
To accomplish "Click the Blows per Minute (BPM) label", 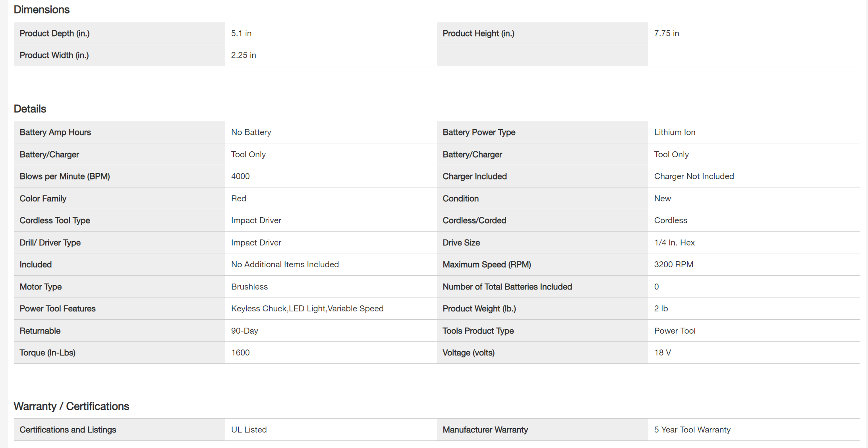I will coord(65,176).
